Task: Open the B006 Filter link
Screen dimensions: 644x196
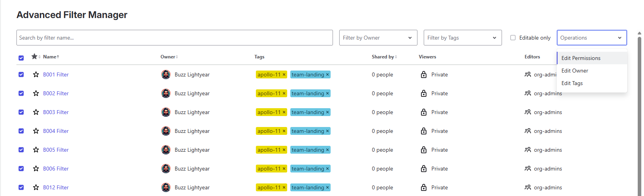Action: click(x=56, y=169)
